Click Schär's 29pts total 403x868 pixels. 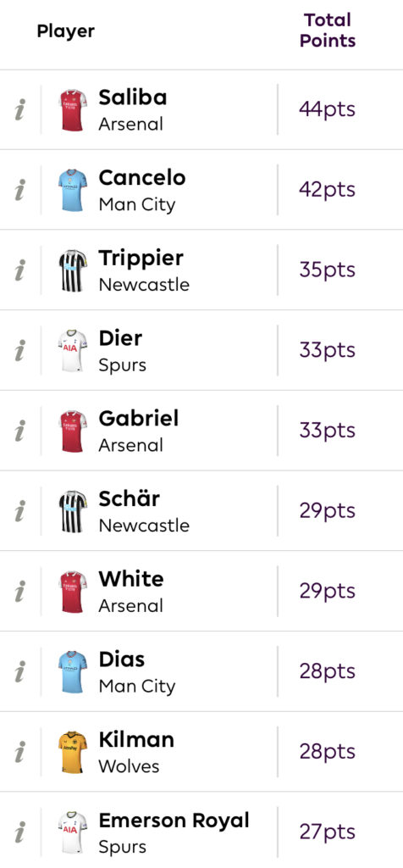pos(328,511)
